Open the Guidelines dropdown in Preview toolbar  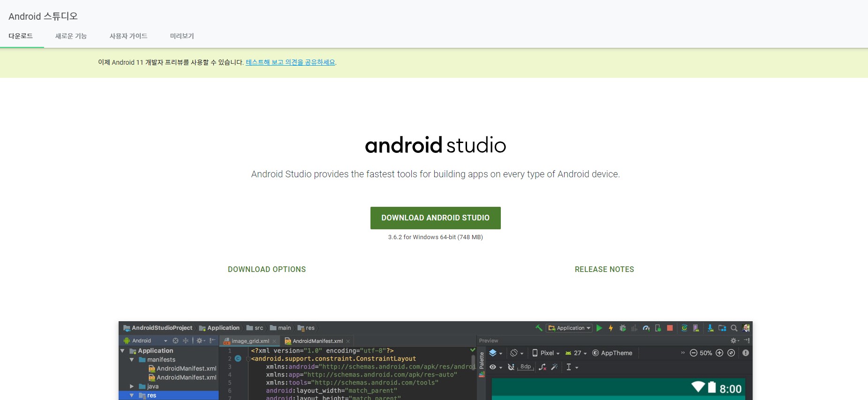tap(573, 367)
